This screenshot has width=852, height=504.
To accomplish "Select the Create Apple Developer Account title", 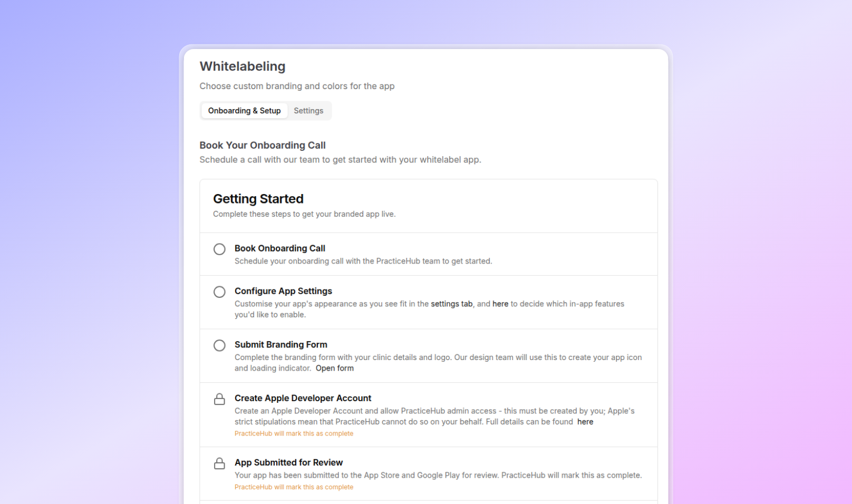I will (303, 398).
